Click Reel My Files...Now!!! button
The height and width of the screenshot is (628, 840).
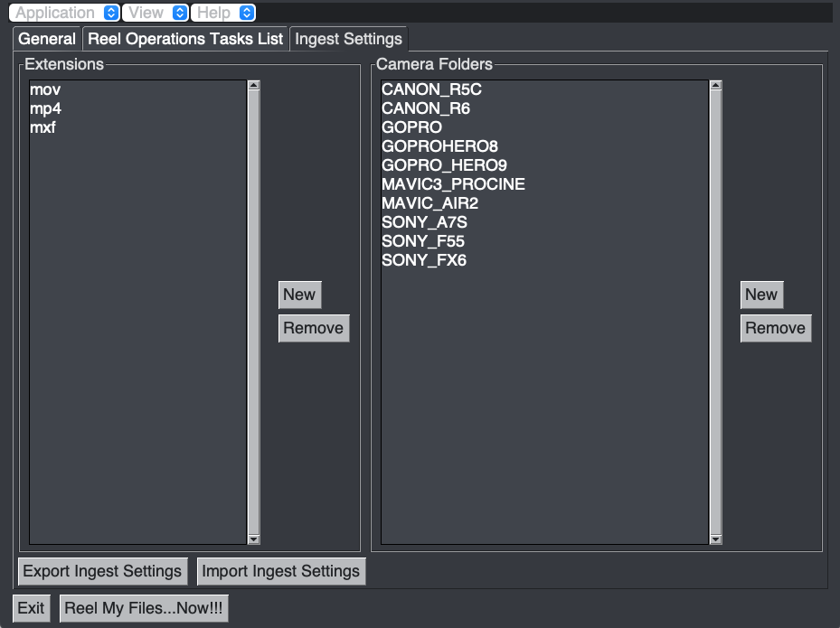143,608
